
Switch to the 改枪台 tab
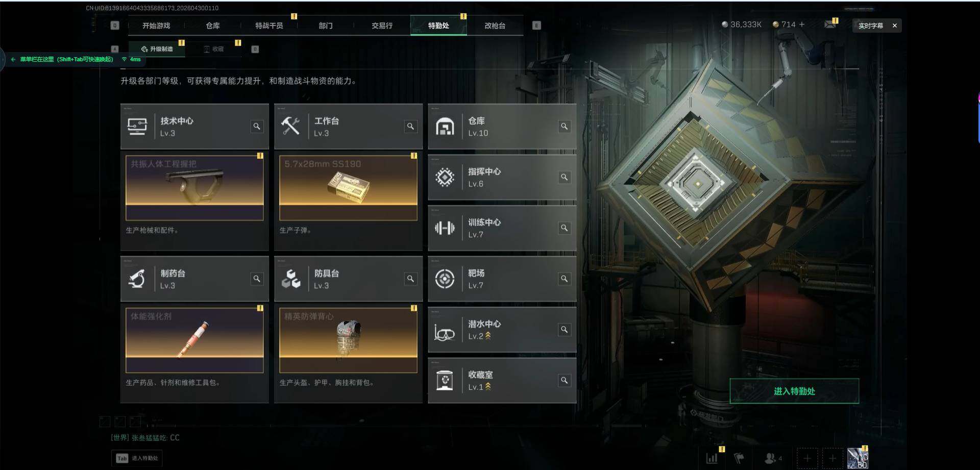(495, 26)
